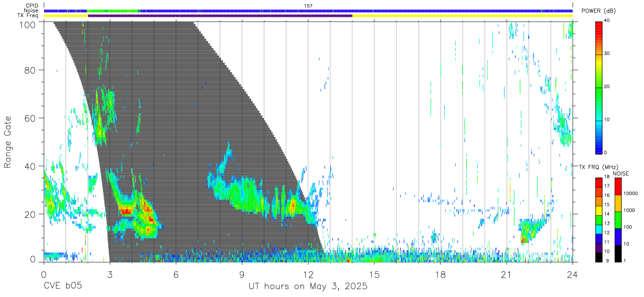Click the "15" tick on the UT hours axis
Screen dimensions: 644x297
coord(374,274)
